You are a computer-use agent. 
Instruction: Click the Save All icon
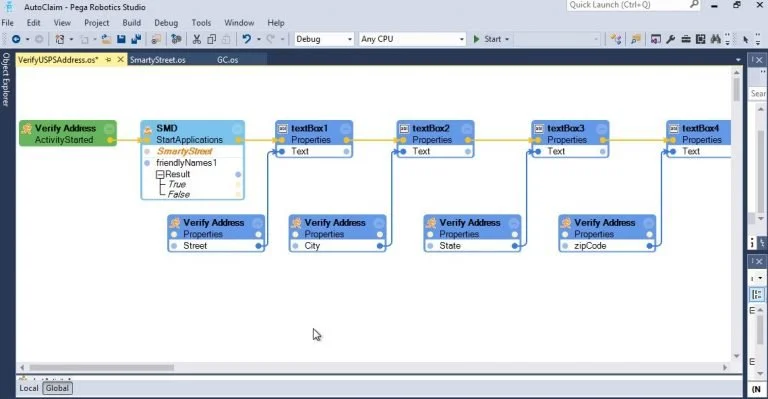pos(136,39)
